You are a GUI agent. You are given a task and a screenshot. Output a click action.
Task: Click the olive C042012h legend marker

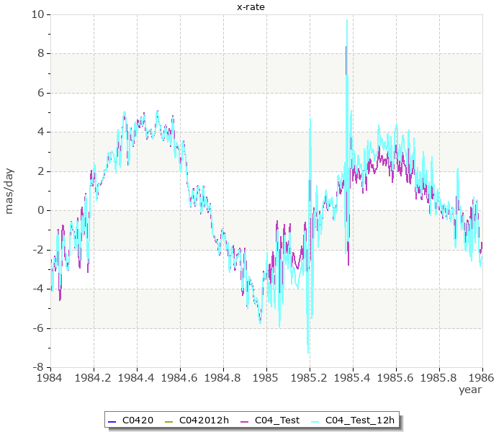click(167, 420)
